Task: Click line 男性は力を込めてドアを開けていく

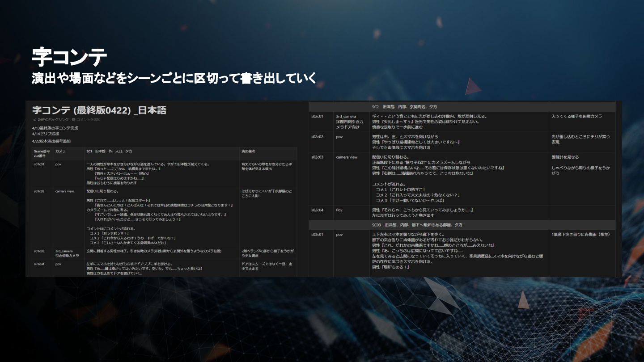Action: click(114, 273)
